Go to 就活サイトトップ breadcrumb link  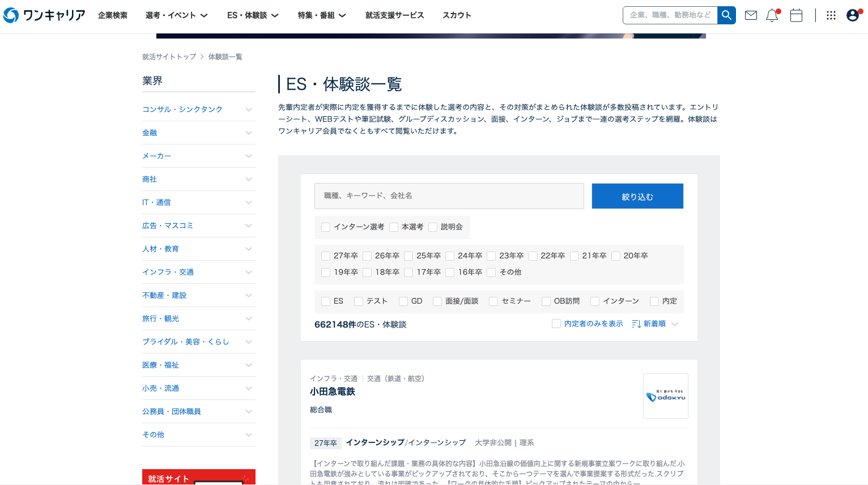[169, 57]
